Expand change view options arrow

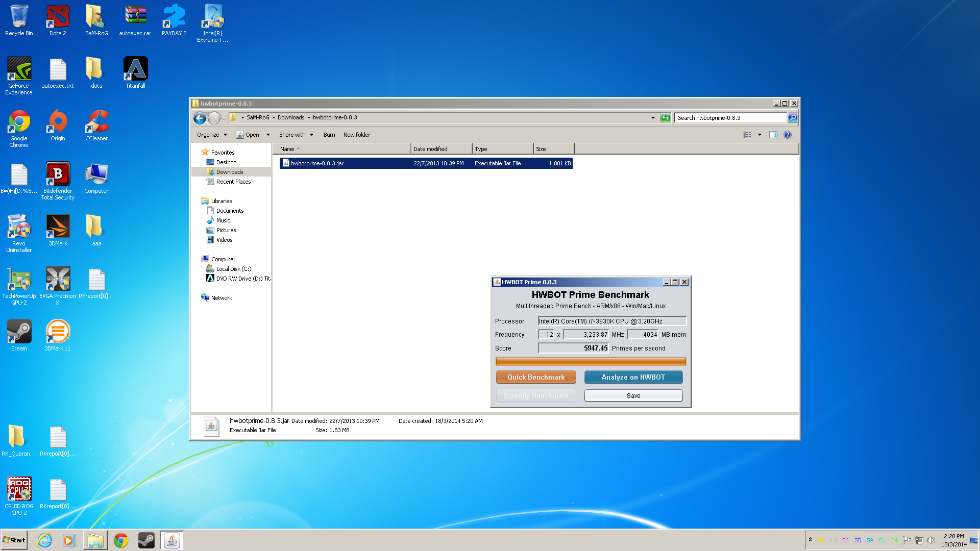pyautogui.click(x=759, y=135)
